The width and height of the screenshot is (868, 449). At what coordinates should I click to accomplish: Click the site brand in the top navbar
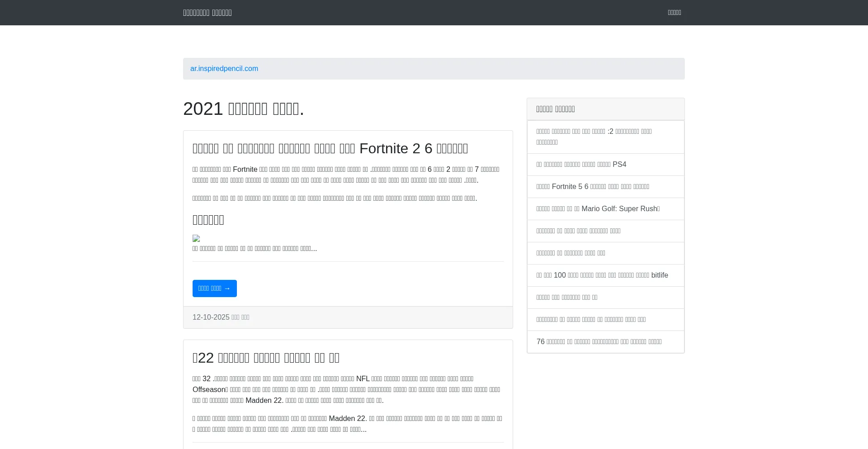207,13
